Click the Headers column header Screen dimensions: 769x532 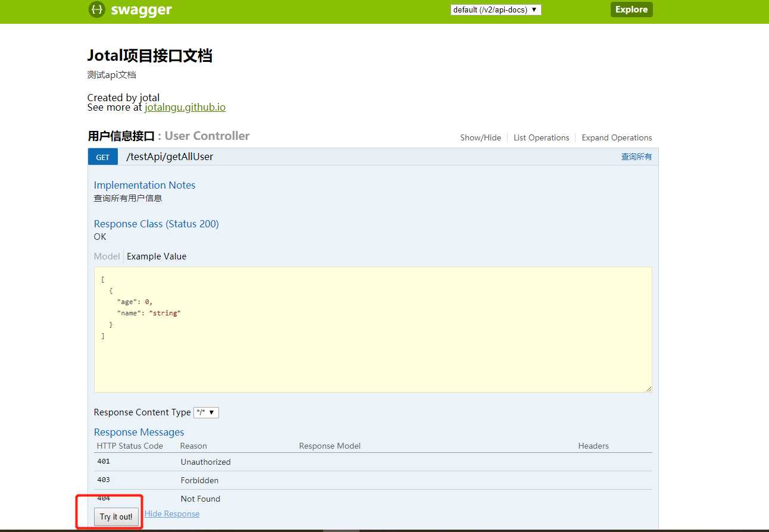(593, 446)
